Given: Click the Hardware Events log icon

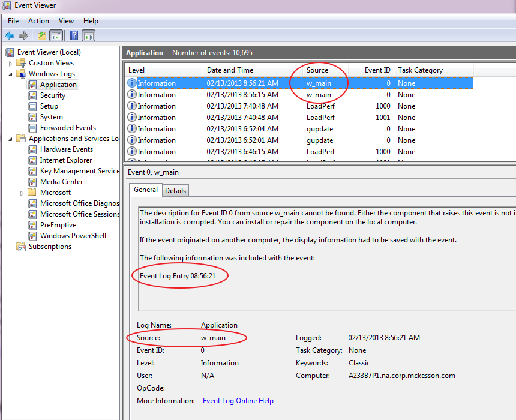Looking at the screenshot, I should (32, 149).
